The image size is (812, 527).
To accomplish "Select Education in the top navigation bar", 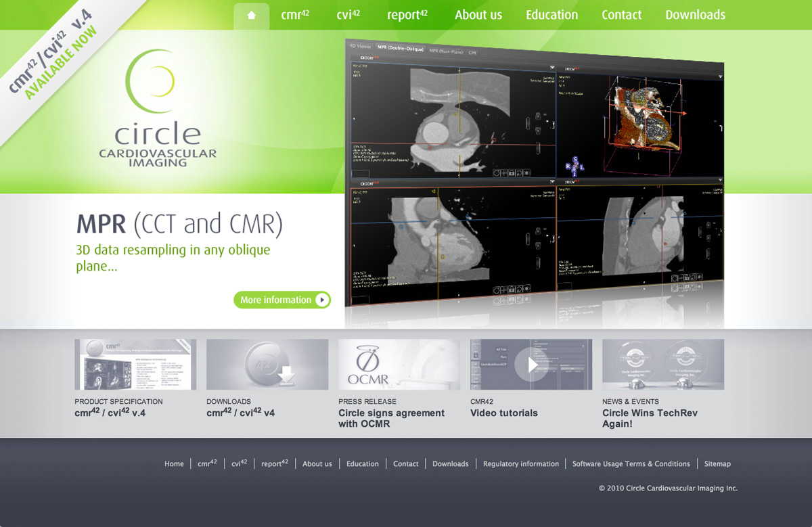I will (x=552, y=15).
